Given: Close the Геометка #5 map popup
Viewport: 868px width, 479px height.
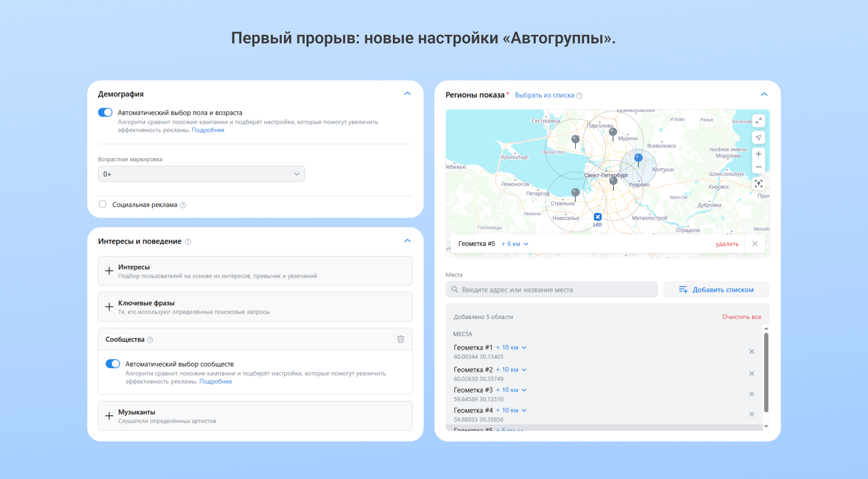Looking at the screenshot, I should pyautogui.click(x=755, y=244).
